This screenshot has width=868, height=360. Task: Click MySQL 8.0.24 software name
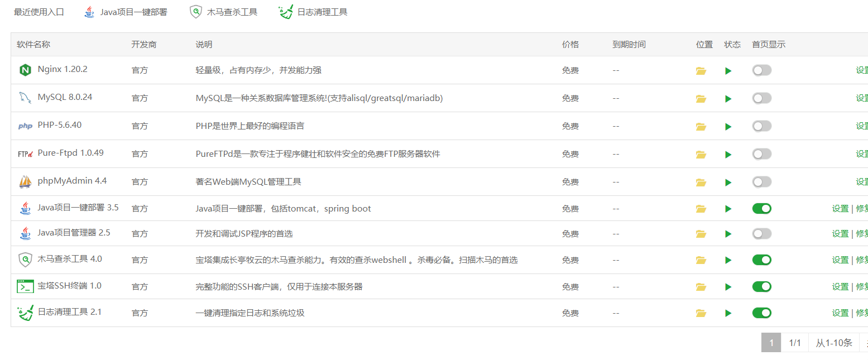coord(65,97)
